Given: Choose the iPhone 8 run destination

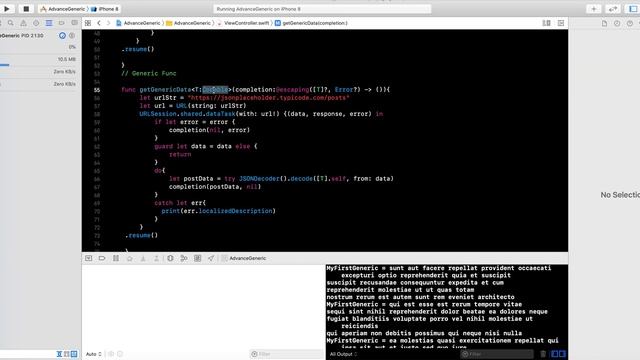Looking at the screenshot, I should (x=105, y=9).
